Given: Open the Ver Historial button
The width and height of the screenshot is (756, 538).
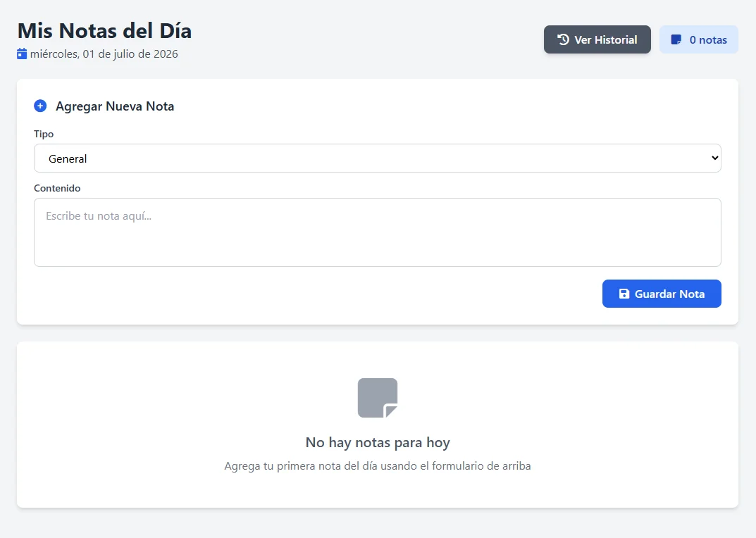Looking at the screenshot, I should coord(597,39).
